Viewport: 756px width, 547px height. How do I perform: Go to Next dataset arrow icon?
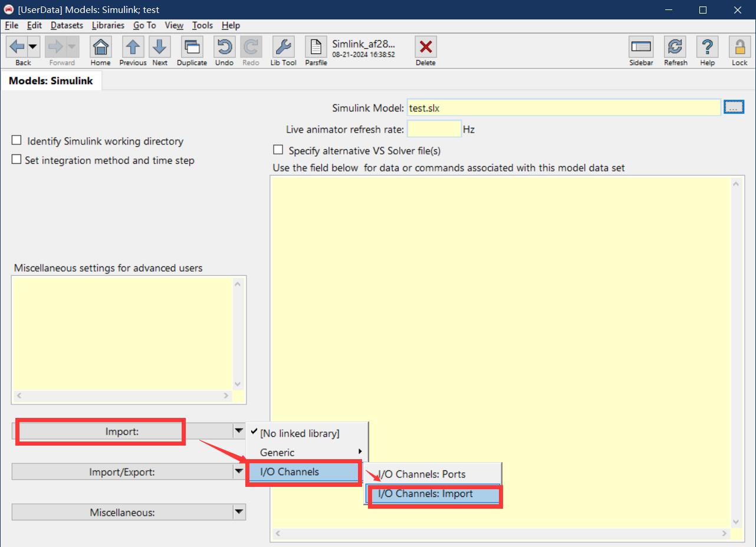160,47
